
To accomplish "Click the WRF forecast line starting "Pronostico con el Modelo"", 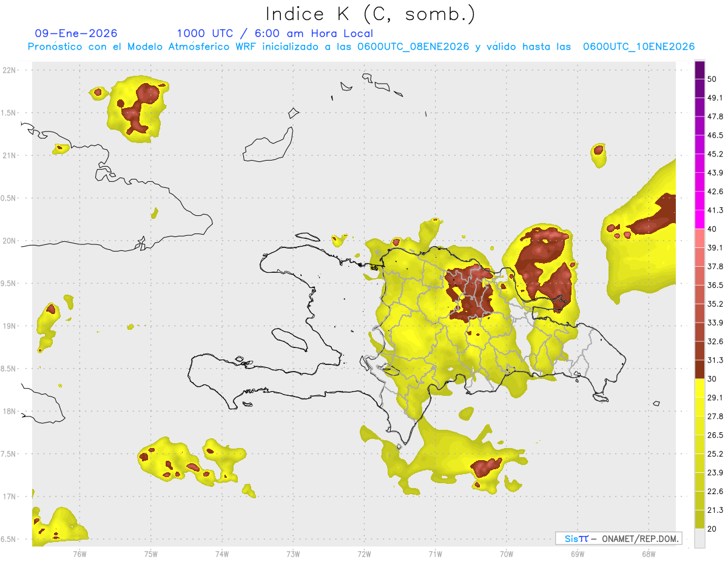I will pos(361,47).
